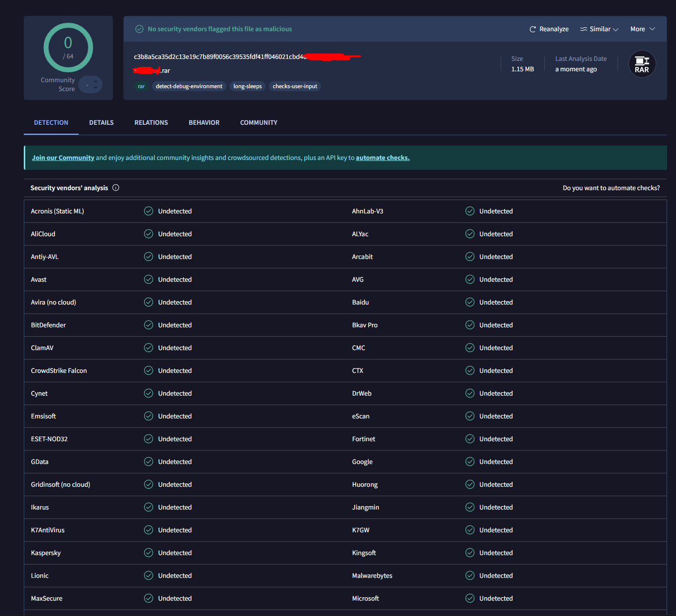Click the Reanalyze refresh icon
Image resolution: width=676 pixels, height=616 pixels.
click(x=533, y=29)
